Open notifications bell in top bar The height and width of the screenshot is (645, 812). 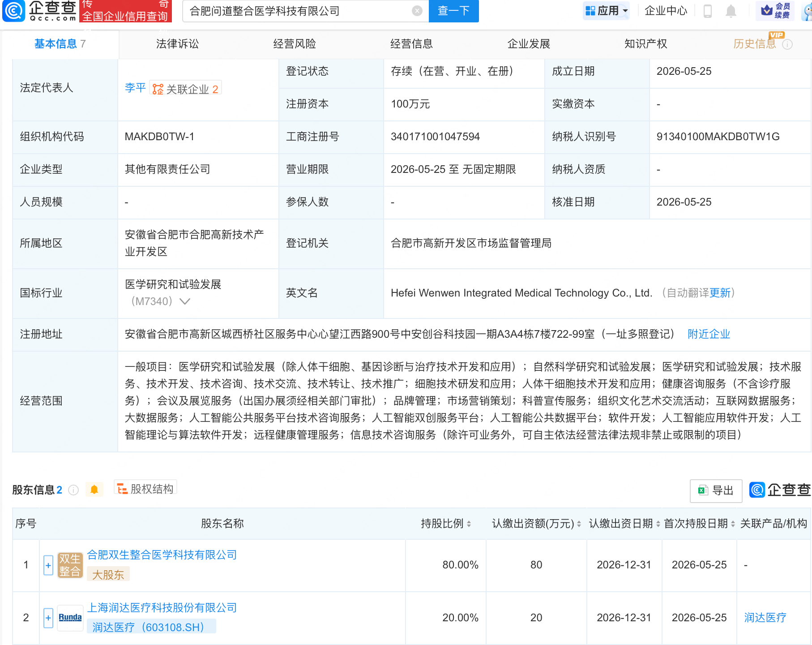coord(731,11)
